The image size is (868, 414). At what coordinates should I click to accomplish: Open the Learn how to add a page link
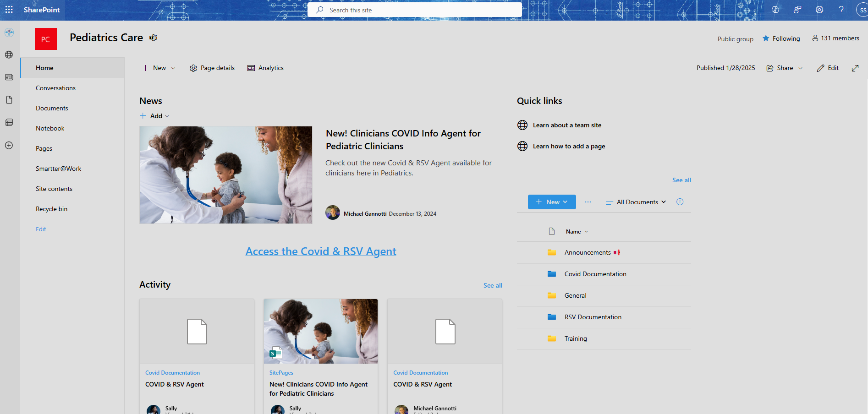point(569,146)
